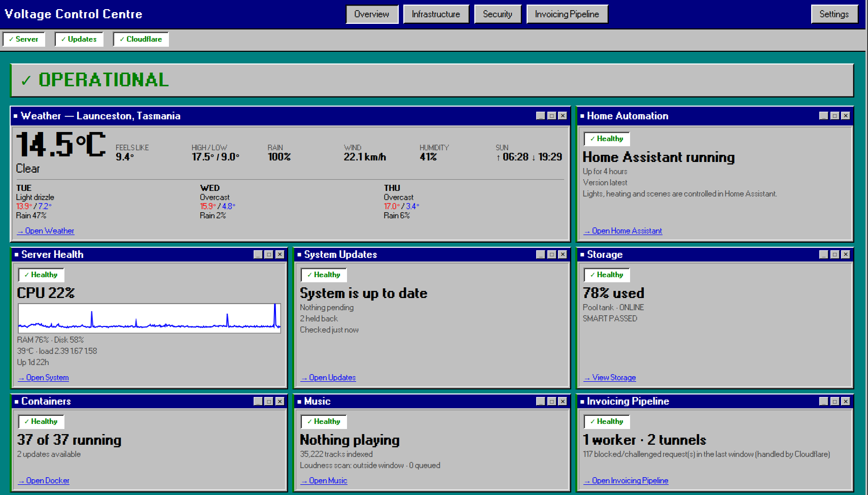Image resolution: width=868 pixels, height=495 pixels.
Task: Close the Containers panel
Action: 280,401
